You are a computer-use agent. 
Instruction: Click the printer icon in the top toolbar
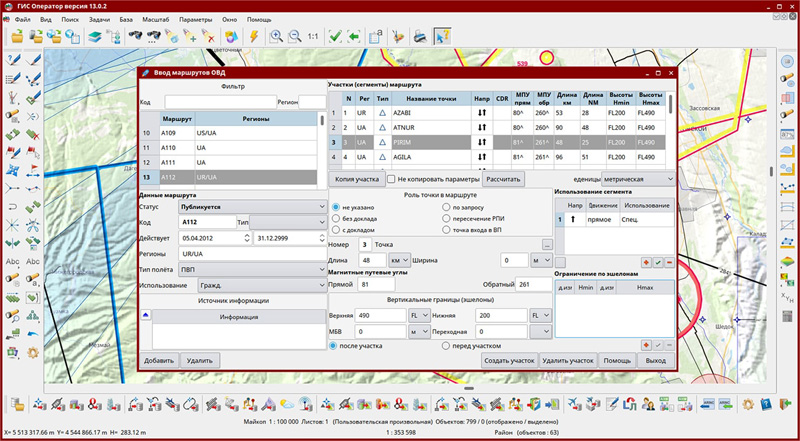[420, 36]
